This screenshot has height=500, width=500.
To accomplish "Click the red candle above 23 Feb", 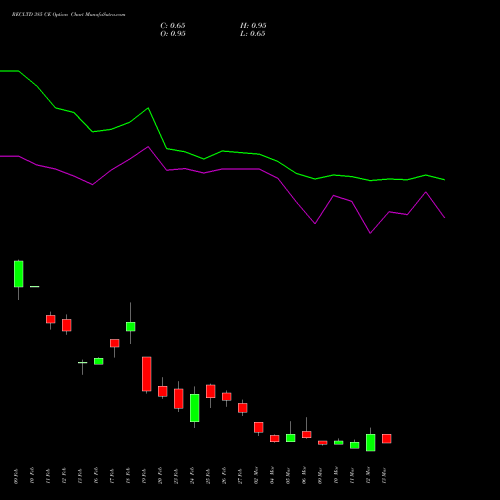I will pyautogui.click(x=179, y=399).
